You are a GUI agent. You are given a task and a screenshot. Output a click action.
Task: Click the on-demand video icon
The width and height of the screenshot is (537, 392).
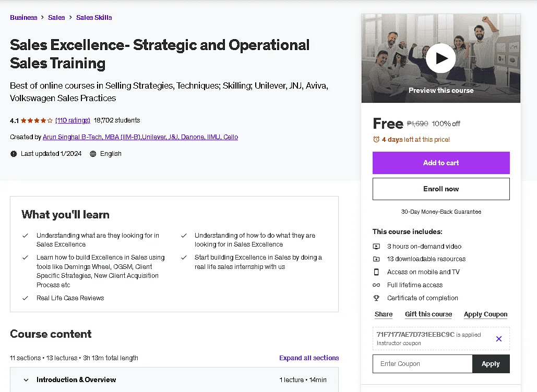376,246
